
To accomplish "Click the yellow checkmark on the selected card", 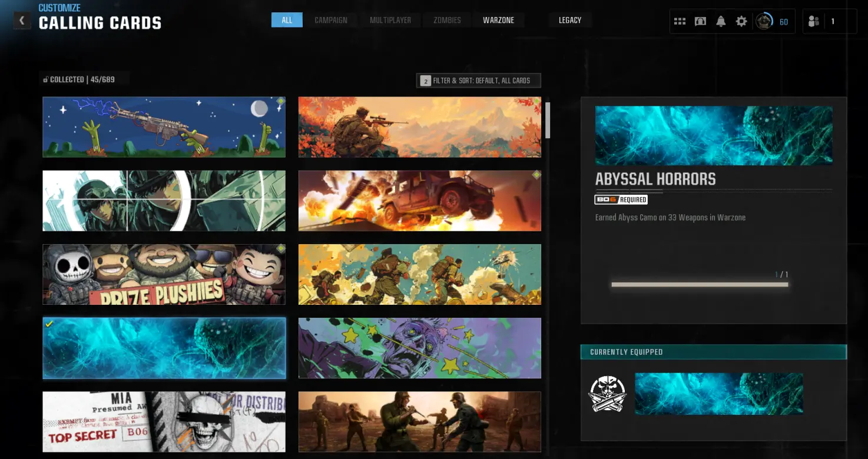I will (x=49, y=324).
